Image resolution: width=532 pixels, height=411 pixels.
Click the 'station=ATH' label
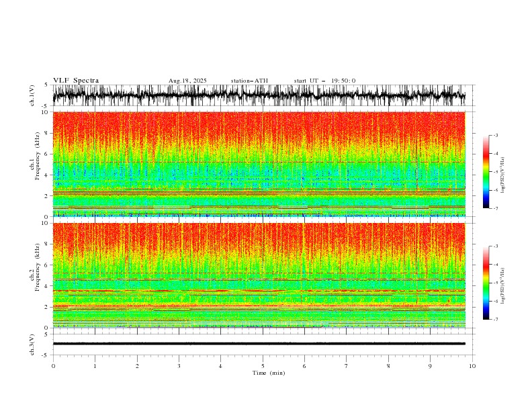[249, 81]
